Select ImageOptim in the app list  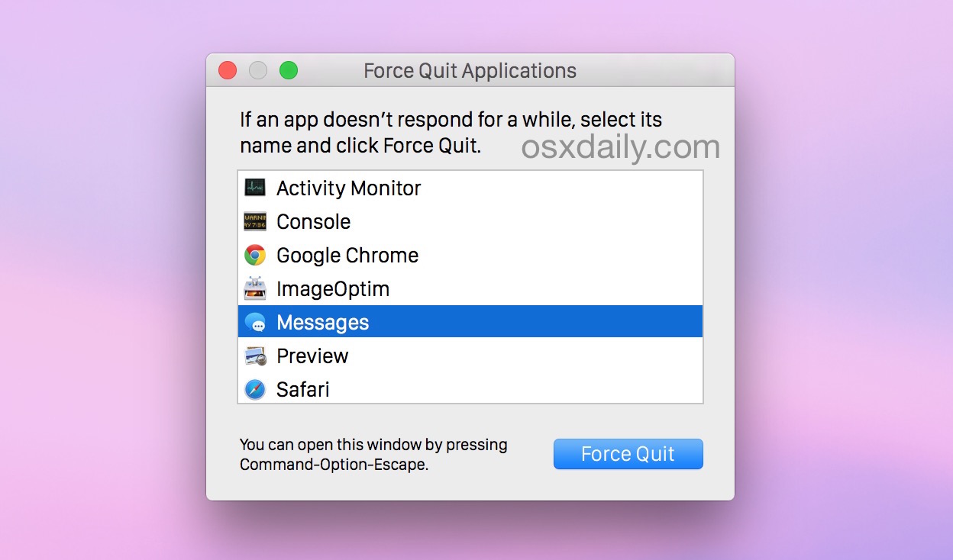332,288
